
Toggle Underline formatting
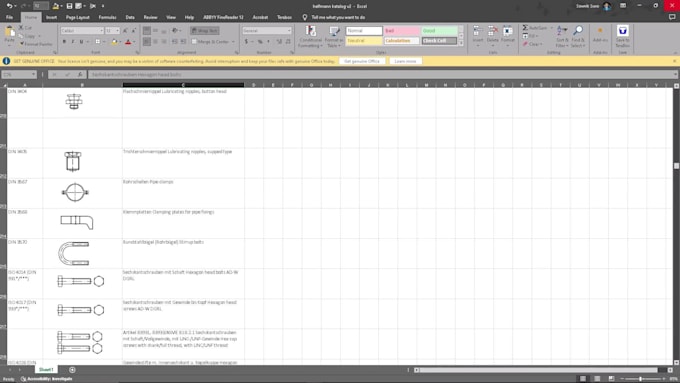(81, 42)
